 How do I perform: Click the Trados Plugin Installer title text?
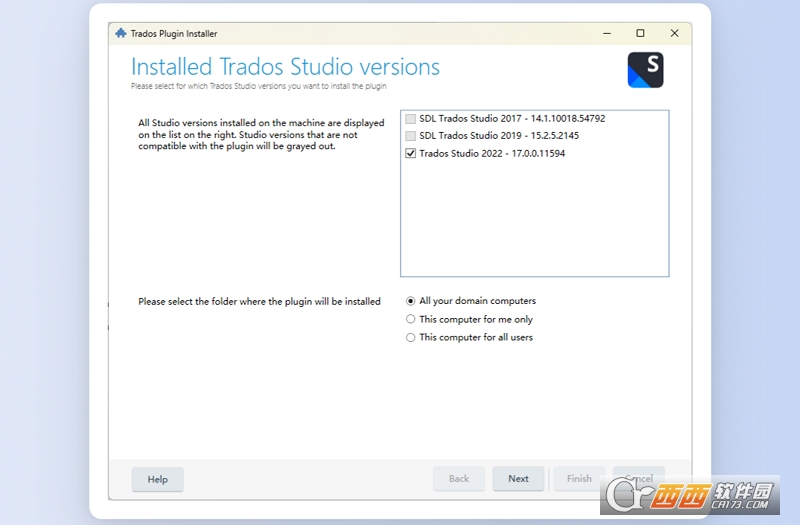(174, 34)
